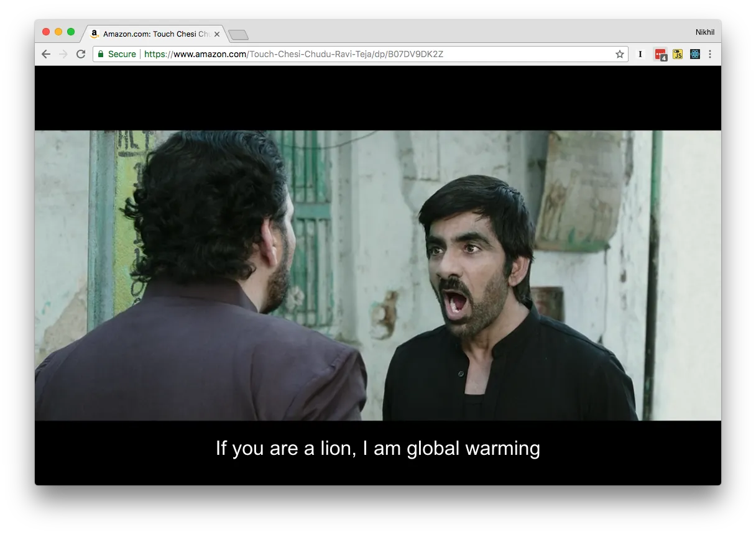Screen dimensions: 756x535
Task: Click the subtitle 'If you are a lion, I am global warming'
Action: click(378, 448)
